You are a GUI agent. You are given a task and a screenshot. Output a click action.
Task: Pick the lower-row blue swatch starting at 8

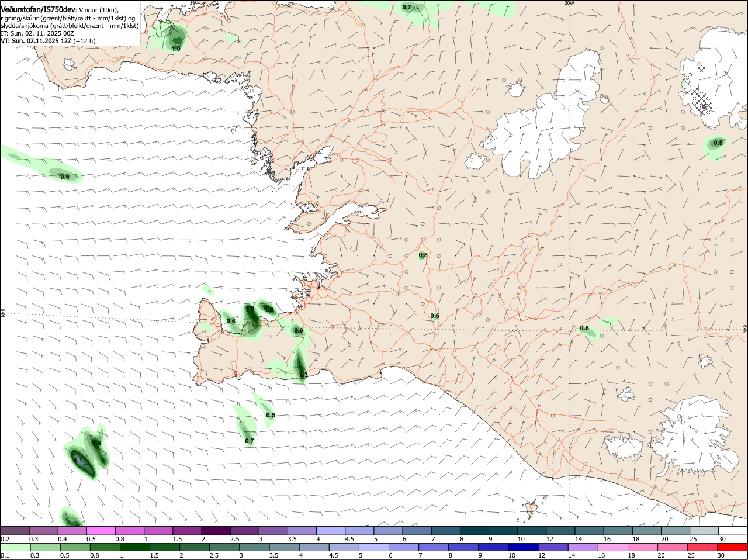(464, 547)
